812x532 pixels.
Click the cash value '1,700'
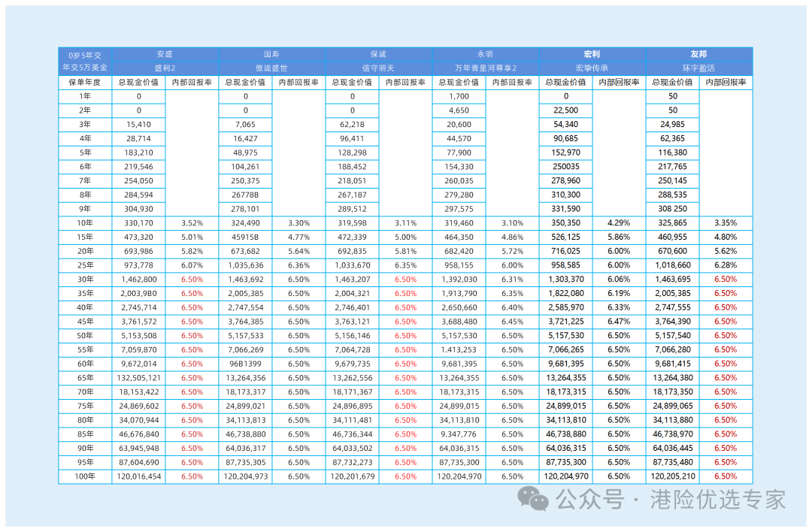coord(459,96)
